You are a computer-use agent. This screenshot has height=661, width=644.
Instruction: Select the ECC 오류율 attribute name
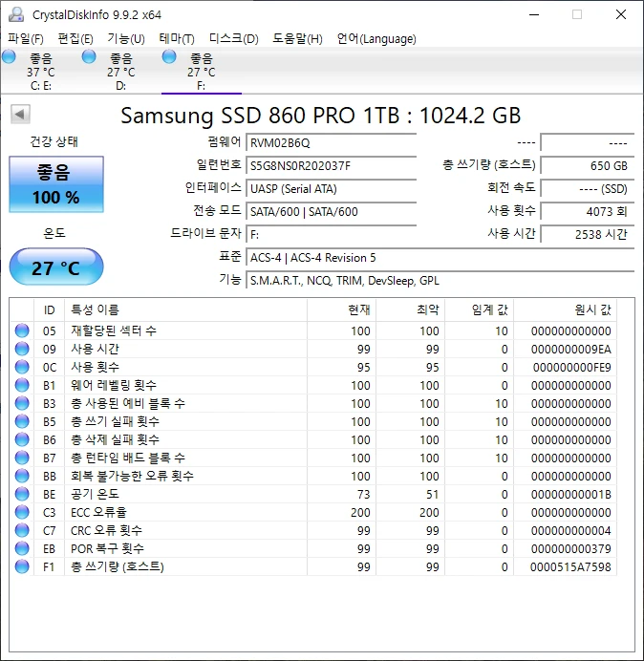pos(98,512)
